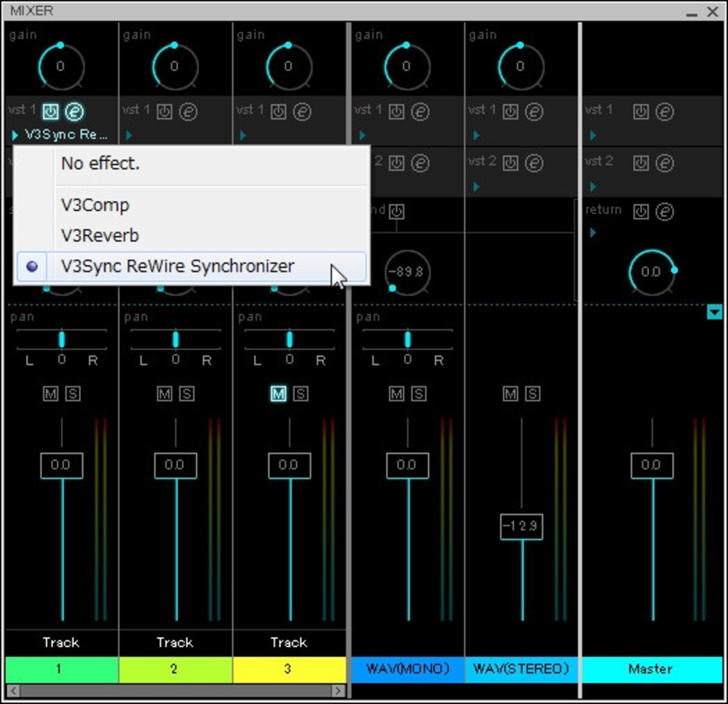Select the WAV(MONO) channel label

click(x=408, y=669)
